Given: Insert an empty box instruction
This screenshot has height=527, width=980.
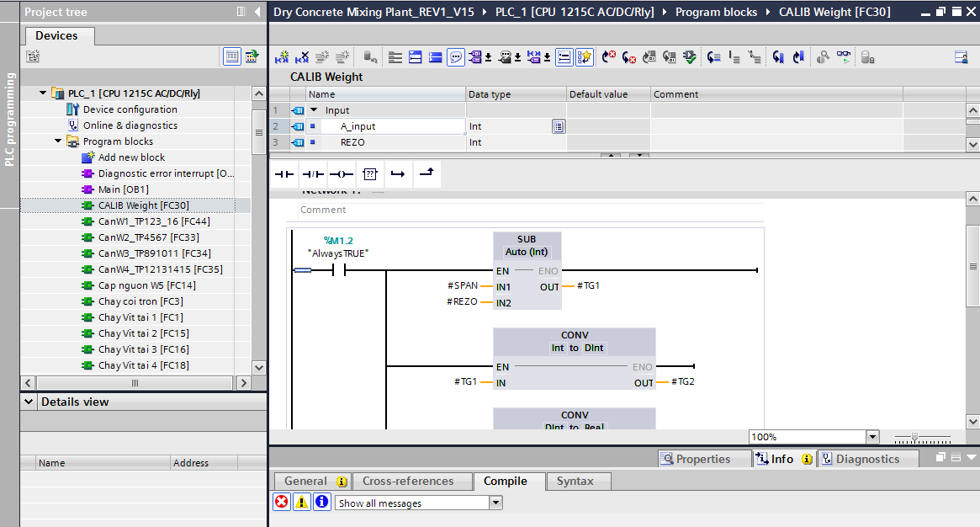Looking at the screenshot, I should [370, 174].
